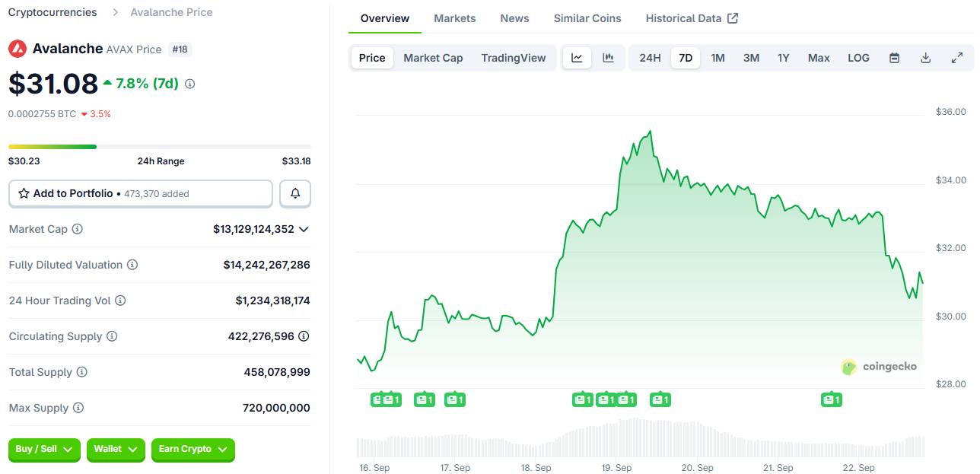Viewport: 980px width, 474px height.
Task: Click the #18 rank badge
Action: [180, 49]
